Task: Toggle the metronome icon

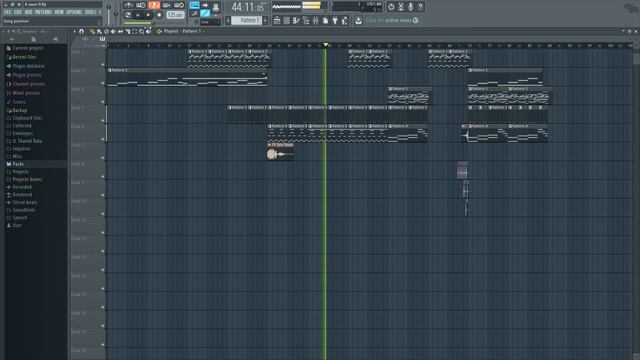Action: coord(128,5)
